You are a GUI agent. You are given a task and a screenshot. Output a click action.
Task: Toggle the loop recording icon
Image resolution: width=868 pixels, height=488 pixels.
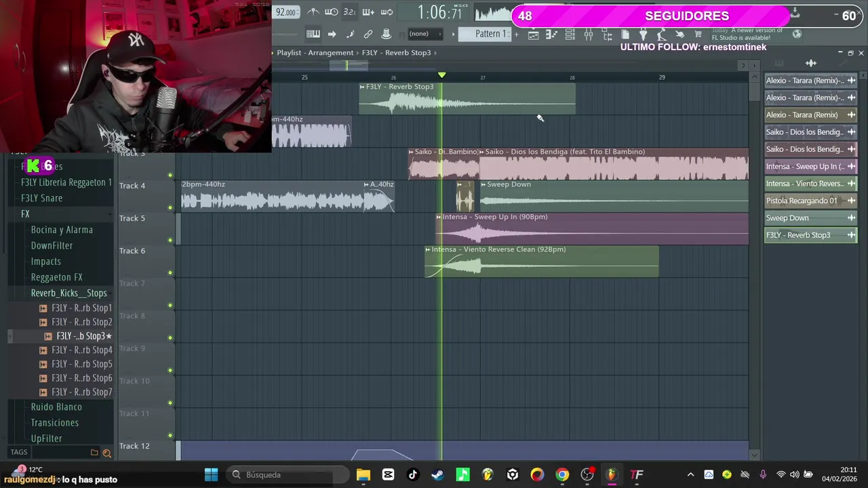[x=387, y=12]
